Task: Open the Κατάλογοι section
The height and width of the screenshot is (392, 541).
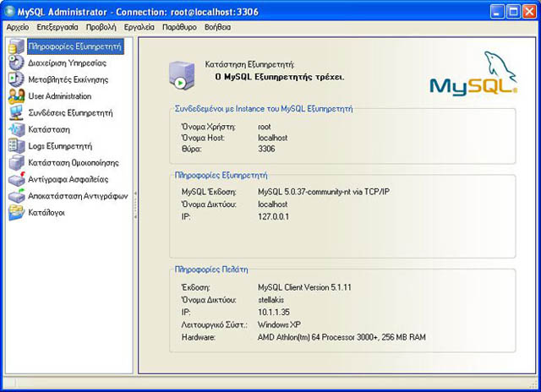Action: [x=46, y=212]
